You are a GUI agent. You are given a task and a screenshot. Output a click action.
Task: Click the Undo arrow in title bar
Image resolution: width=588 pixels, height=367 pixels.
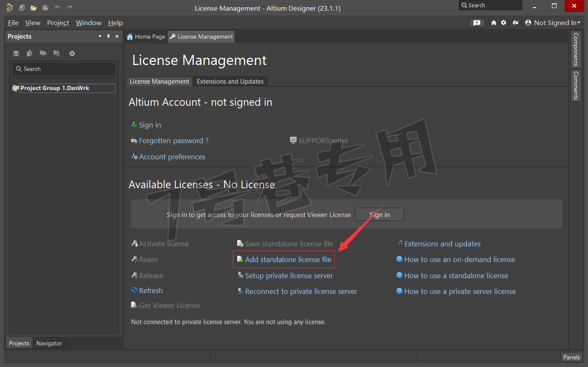click(x=58, y=7)
